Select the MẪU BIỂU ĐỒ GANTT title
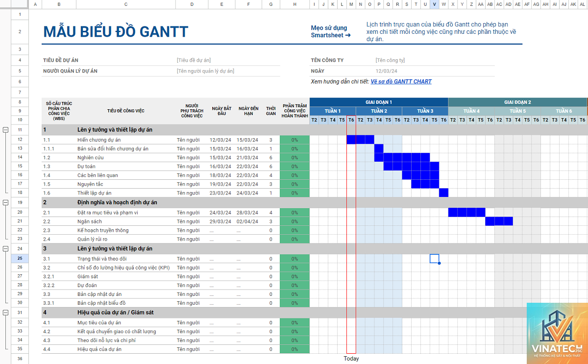Viewport: 588px width, 364px height. click(116, 32)
